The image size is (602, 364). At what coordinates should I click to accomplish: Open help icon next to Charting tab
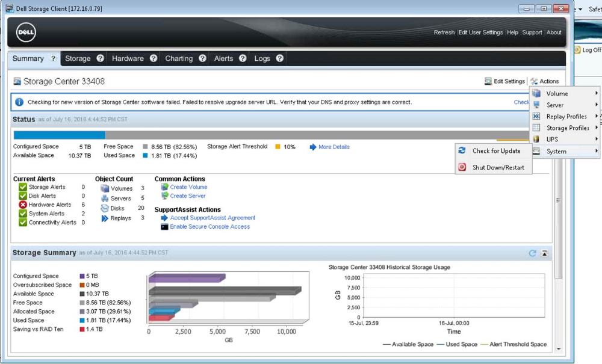point(202,58)
